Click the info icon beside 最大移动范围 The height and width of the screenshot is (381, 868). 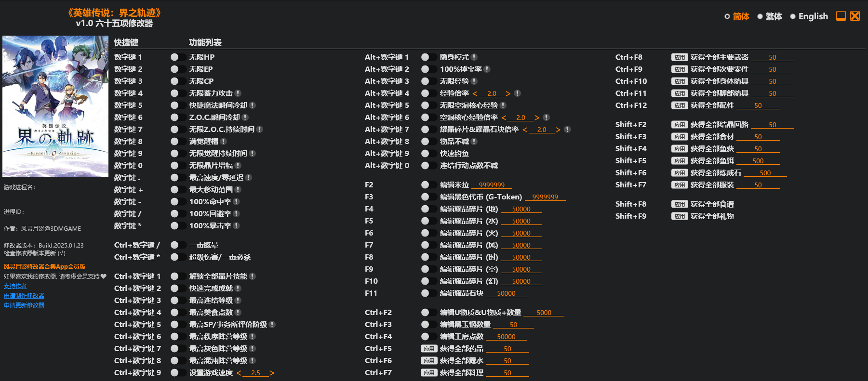(238, 190)
